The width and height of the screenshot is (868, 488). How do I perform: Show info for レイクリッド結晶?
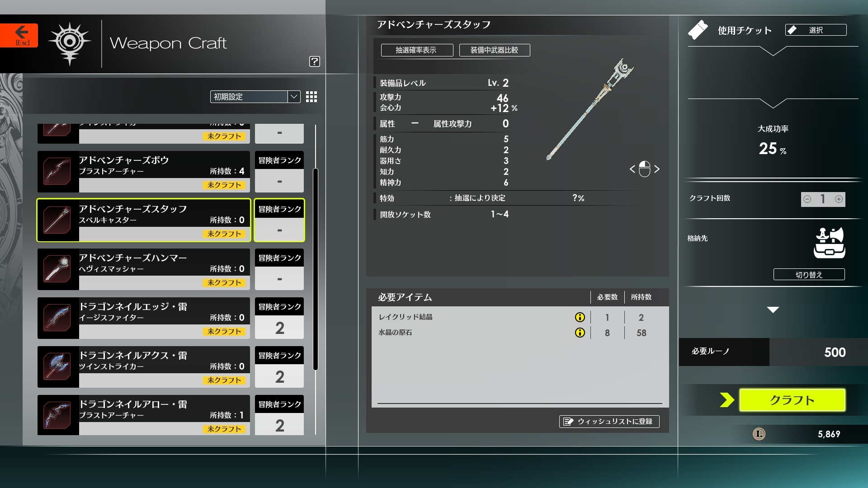580,317
